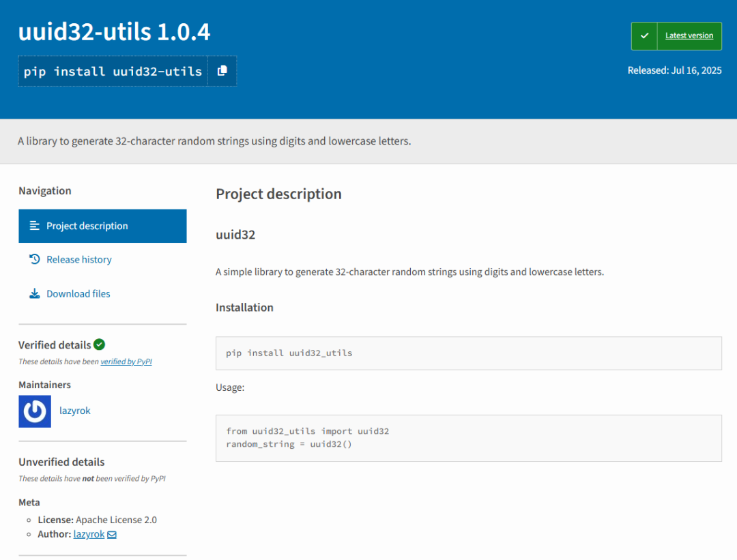Click the 'Project description' main heading
The image size is (737, 560).
278,194
